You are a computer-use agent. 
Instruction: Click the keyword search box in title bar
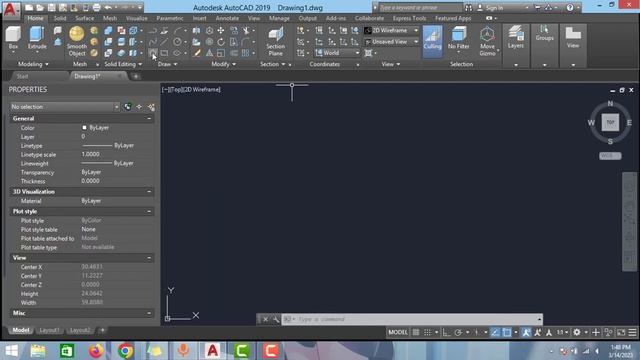click(420, 8)
